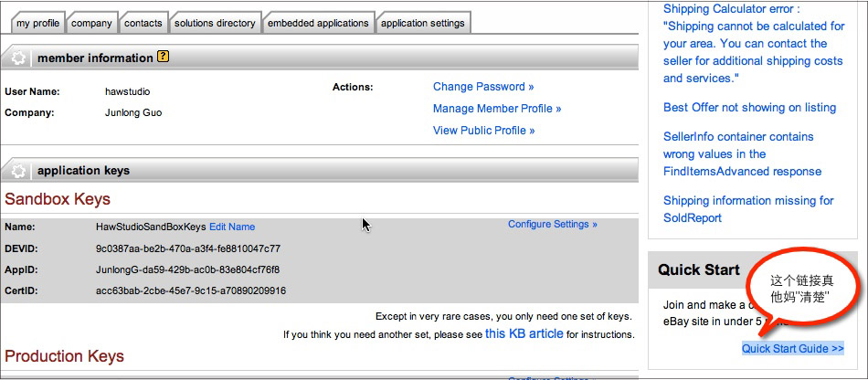
Task: Open the Shipping Calculator error article
Action: pos(754,44)
